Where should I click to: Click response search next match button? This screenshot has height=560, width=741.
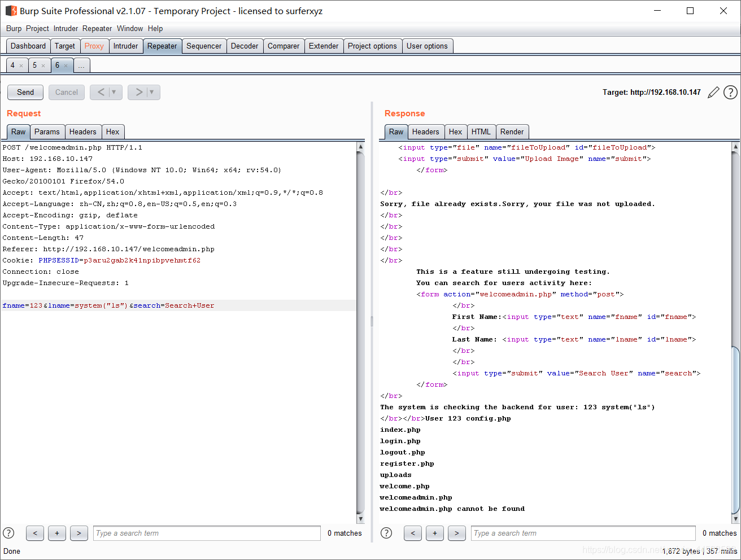457,533
